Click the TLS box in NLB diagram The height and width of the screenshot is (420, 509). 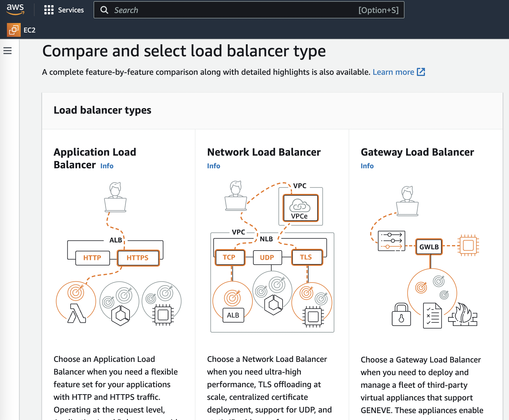[x=307, y=257]
